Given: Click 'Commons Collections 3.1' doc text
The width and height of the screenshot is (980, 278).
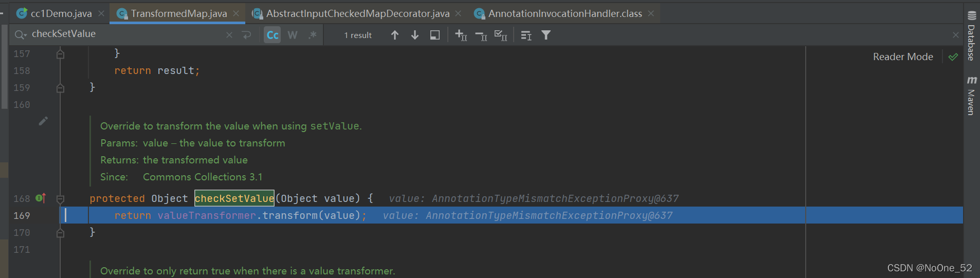Looking at the screenshot, I should click(x=203, y=177).
